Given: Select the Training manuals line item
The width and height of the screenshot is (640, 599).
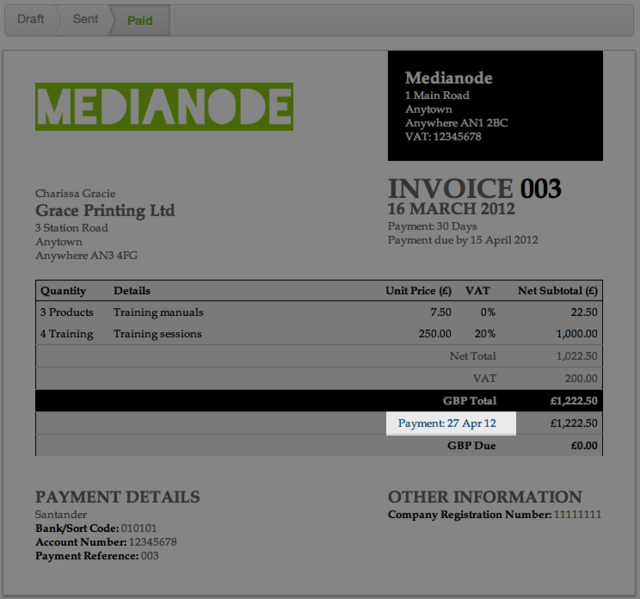Looking at the screenshot, I should click(158, 312).
